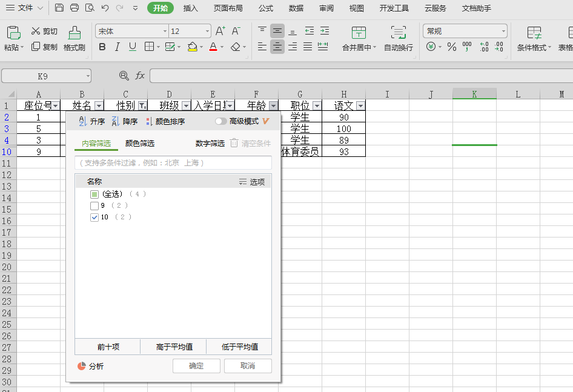Copy selection with the 复制 button

click(x=44, y=47)
